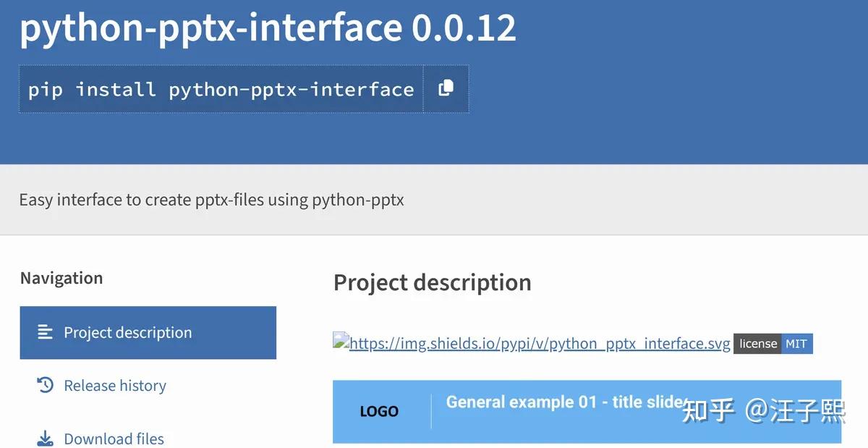The image size is (868, 448).
Task: Click the Navigation sidebar heading
Action: point(61,277)
